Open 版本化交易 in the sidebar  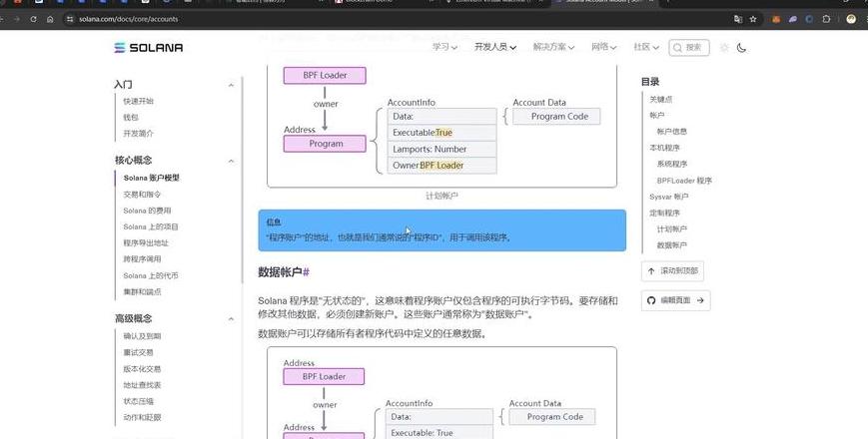point(142,369)
